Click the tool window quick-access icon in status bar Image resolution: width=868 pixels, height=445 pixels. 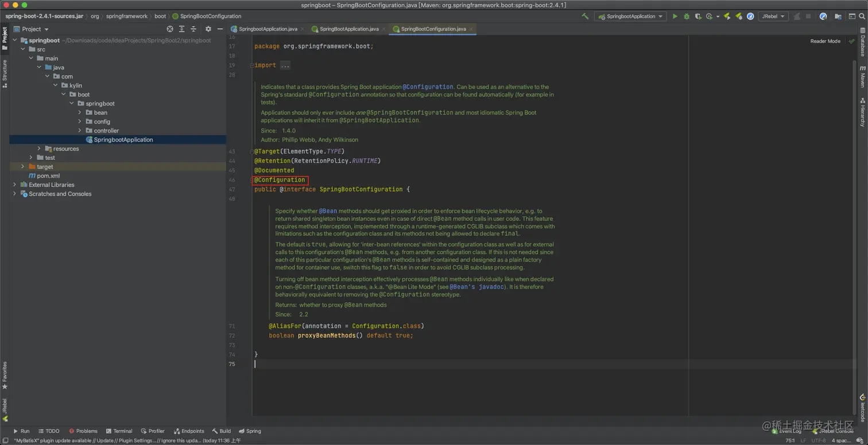click(x=5, y=440)
